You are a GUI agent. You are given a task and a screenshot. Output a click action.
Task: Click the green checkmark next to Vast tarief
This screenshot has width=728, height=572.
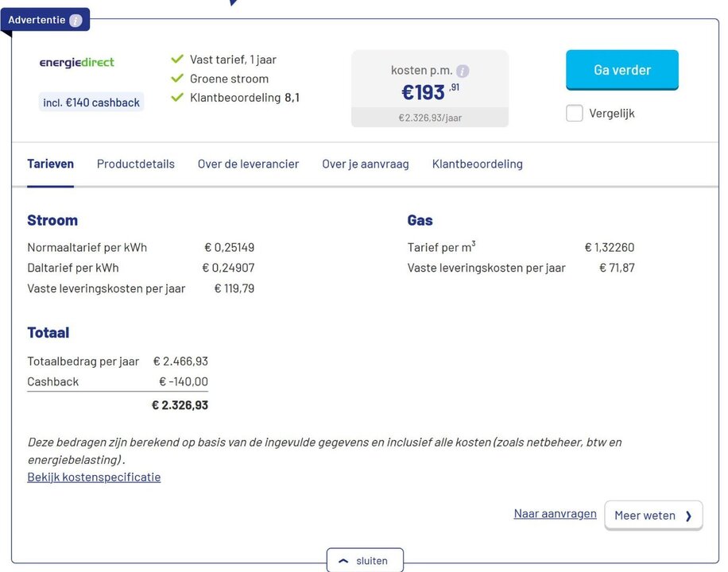176,59
